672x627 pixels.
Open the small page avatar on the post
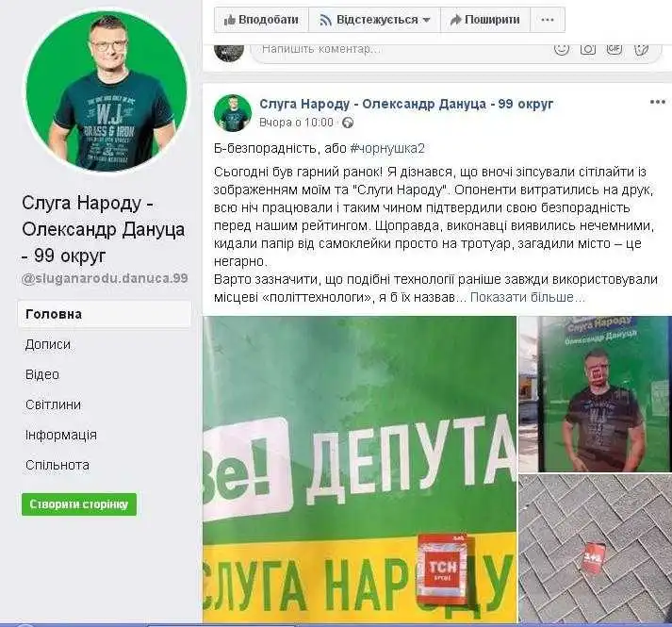click(233, 113)
